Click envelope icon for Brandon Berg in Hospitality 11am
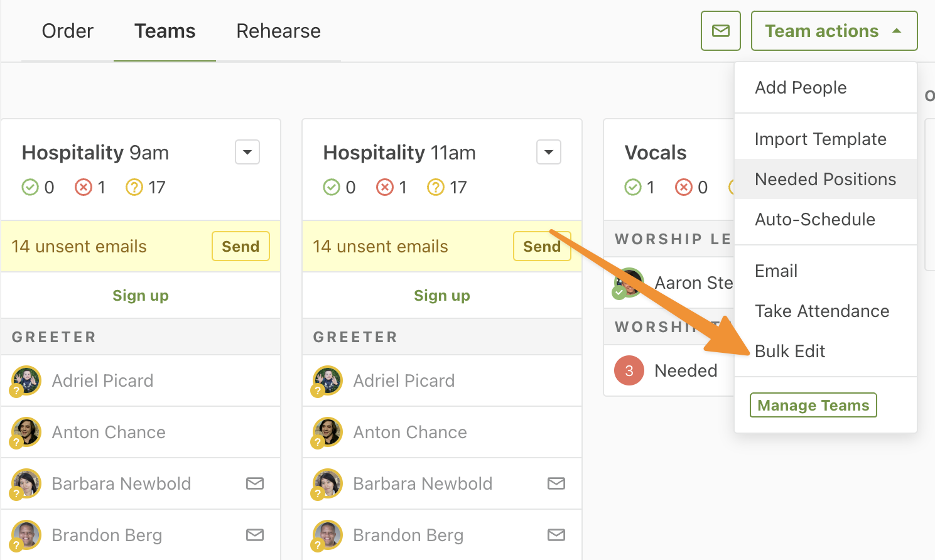The image size is (935, 560). coord(556,535)
